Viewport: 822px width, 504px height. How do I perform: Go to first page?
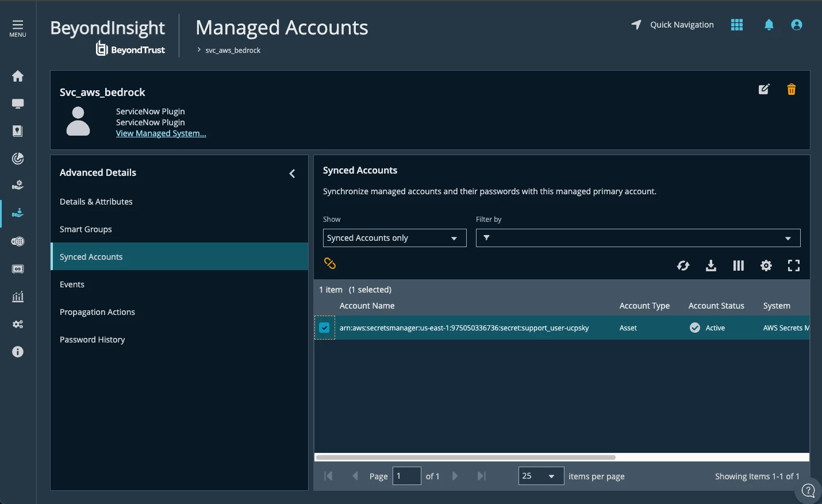coord(328,476)
